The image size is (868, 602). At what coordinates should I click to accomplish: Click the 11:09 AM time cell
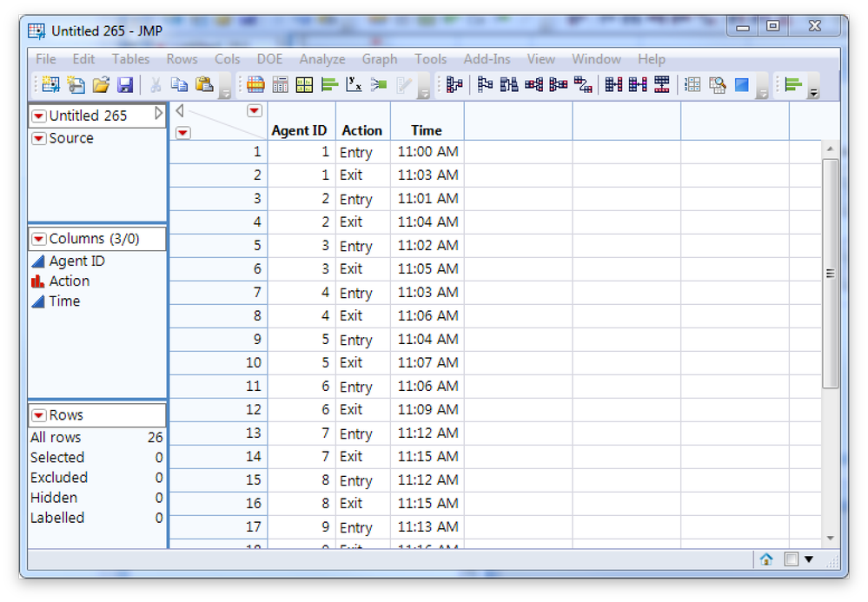(427, 409)
